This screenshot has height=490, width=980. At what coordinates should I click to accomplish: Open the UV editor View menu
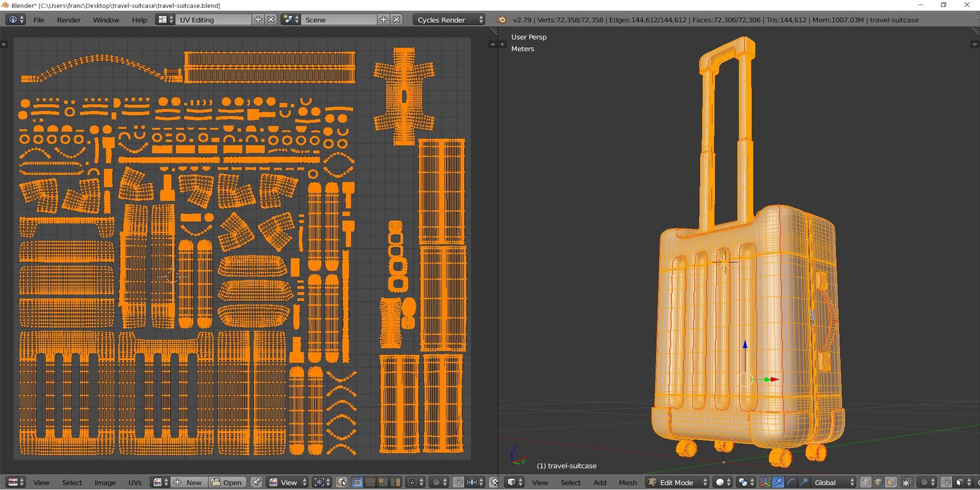[41, 482]
